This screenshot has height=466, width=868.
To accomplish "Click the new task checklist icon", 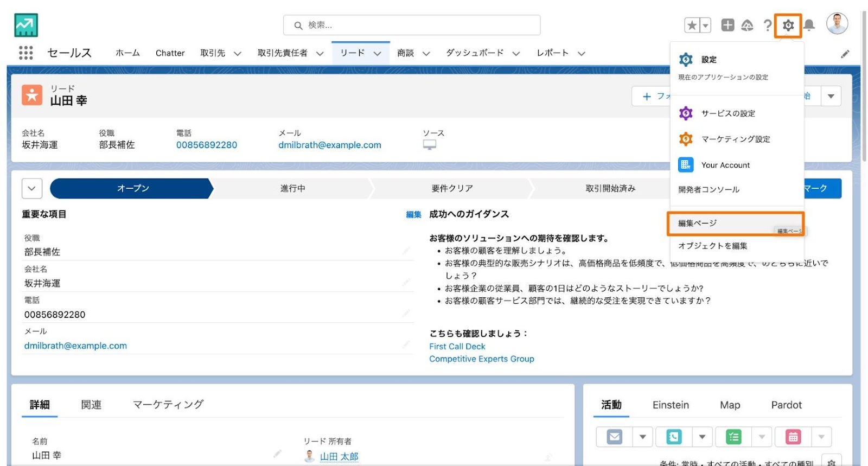I will pos(733,437).
